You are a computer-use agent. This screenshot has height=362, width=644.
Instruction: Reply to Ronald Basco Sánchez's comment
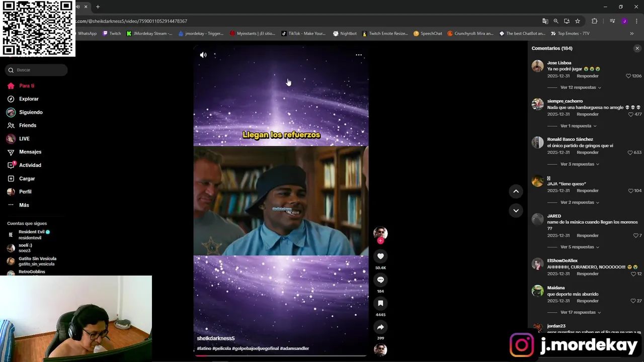pyautogui.click(x=588, y=152)
